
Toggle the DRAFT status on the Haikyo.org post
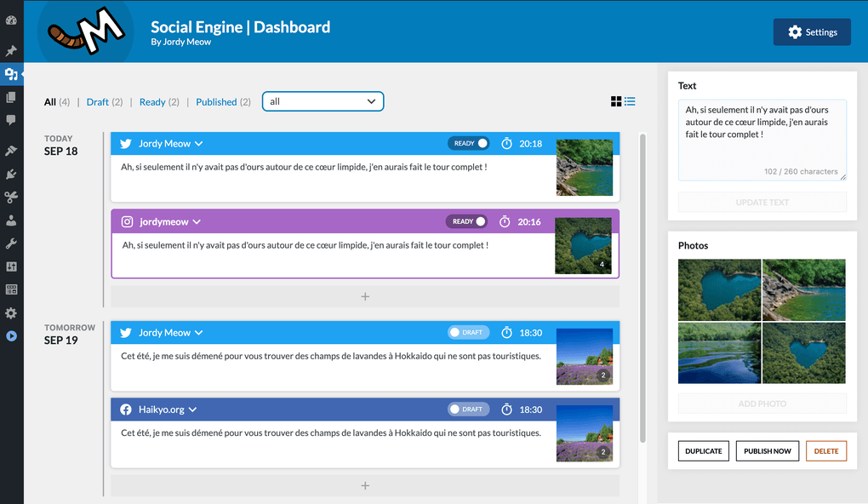[468, 409]
